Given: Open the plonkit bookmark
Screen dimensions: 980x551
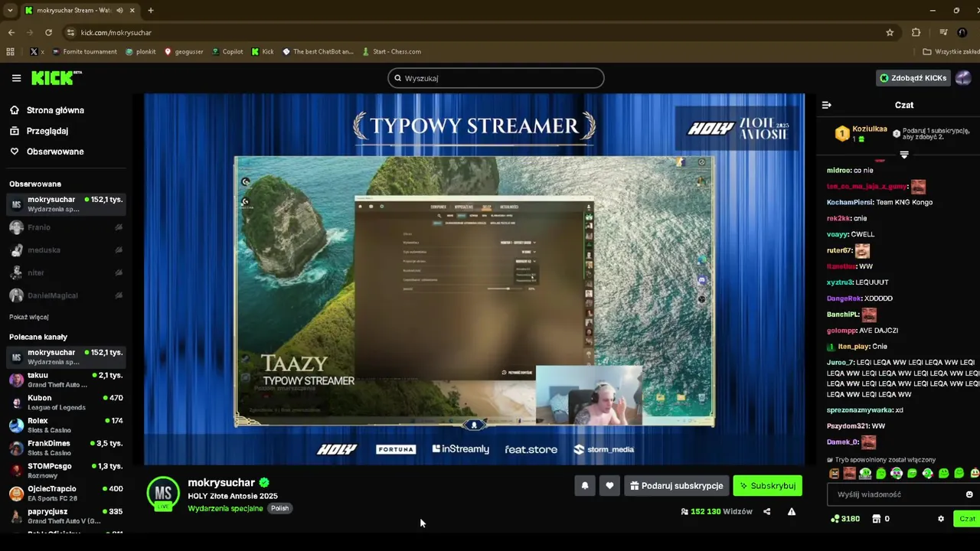Looking at the screenshot, I should coord(140,51).
